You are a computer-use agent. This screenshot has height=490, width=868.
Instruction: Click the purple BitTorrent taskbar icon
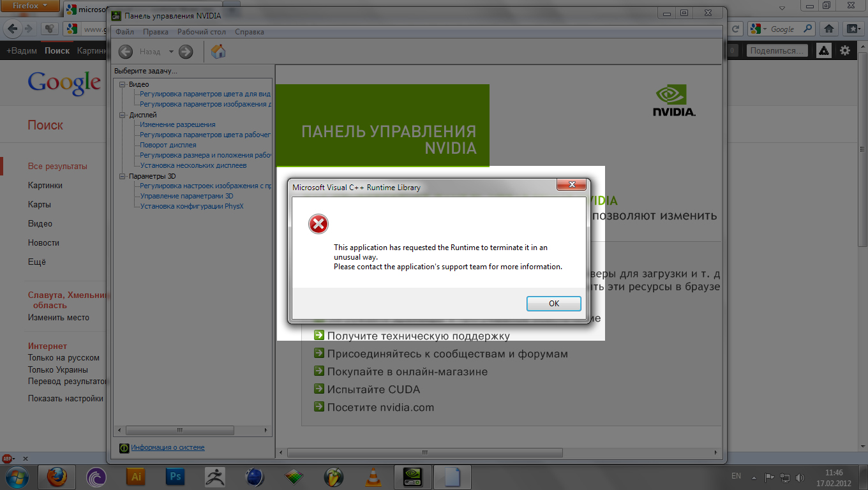click(96, 477)
